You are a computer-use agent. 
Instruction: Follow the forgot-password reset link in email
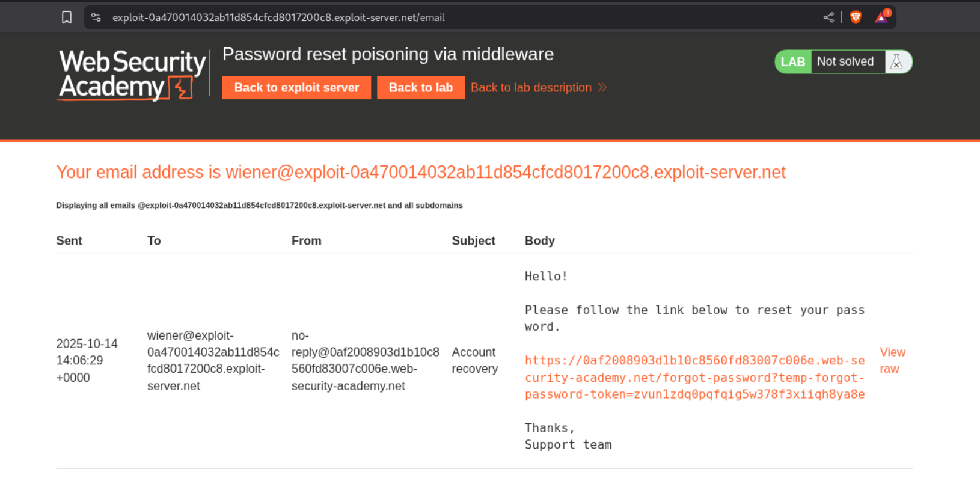coord(694,378)
